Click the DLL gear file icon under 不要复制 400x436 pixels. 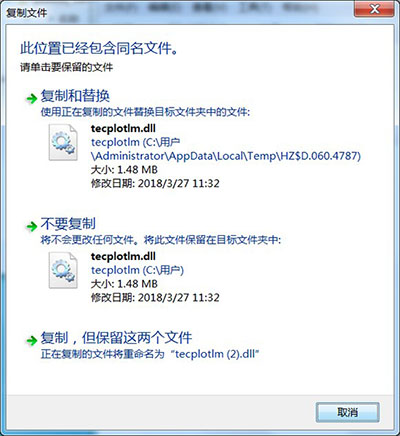coord(63,270)
